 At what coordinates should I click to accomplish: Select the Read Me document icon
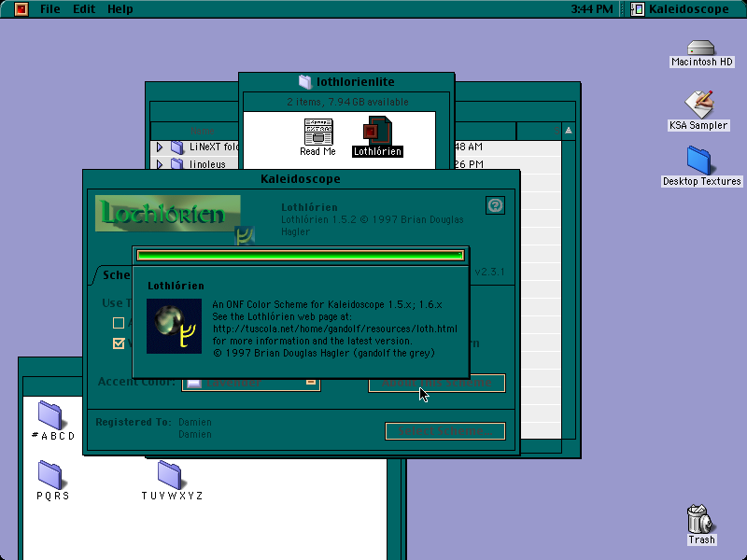(x=317, y=137)
